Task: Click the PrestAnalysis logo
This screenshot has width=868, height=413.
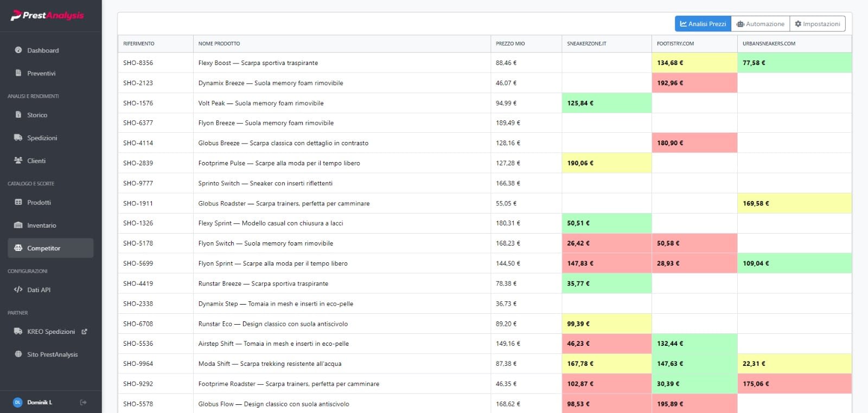Action: tap(48, 15)
